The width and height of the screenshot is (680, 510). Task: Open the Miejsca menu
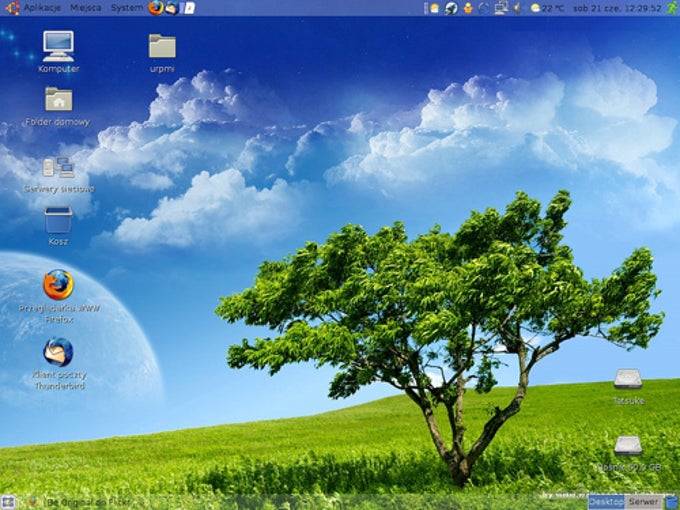pyautogui.click(x=85, y=8)
